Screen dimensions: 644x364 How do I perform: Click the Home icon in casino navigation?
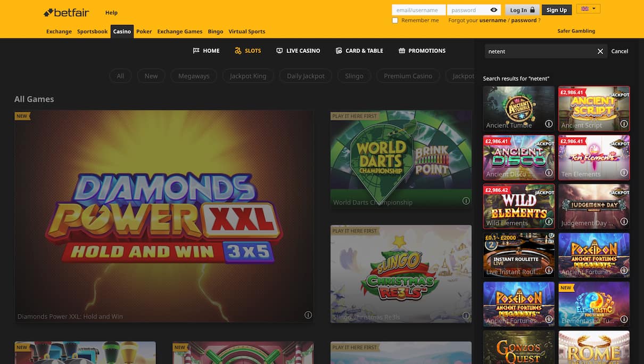196,50
